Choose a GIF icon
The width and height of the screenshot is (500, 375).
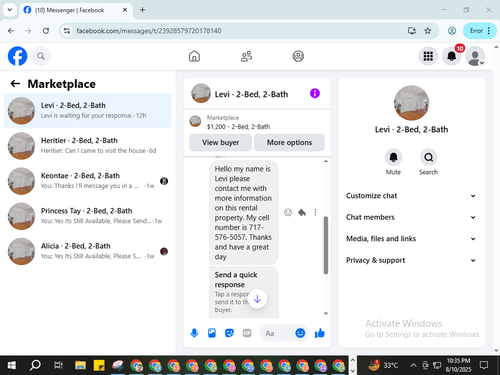tap(247, 333)
